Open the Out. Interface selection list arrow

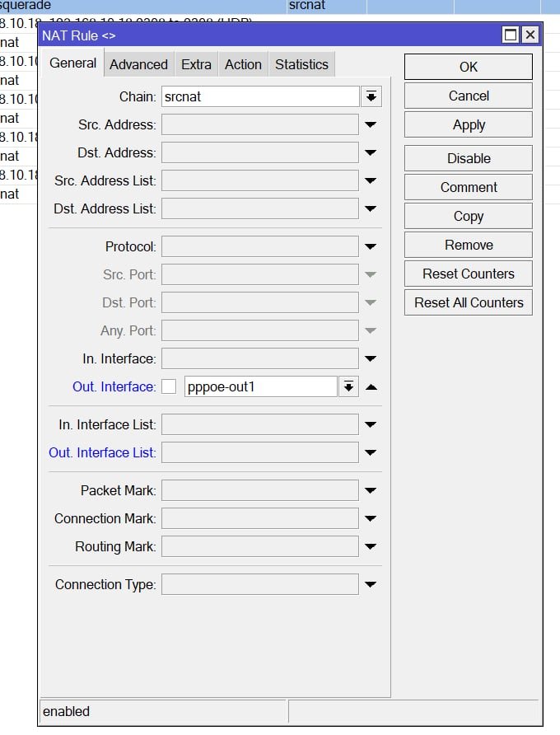[x=348, y=386]
